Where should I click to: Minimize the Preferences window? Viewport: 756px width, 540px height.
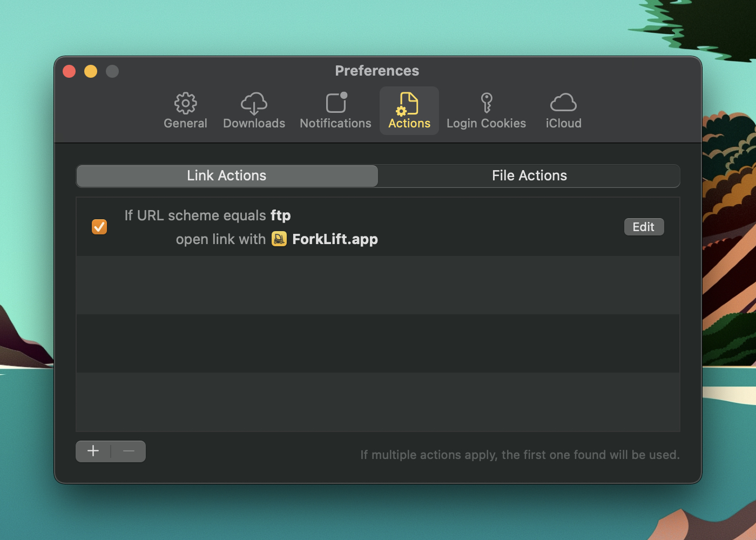tap(91, 71)
